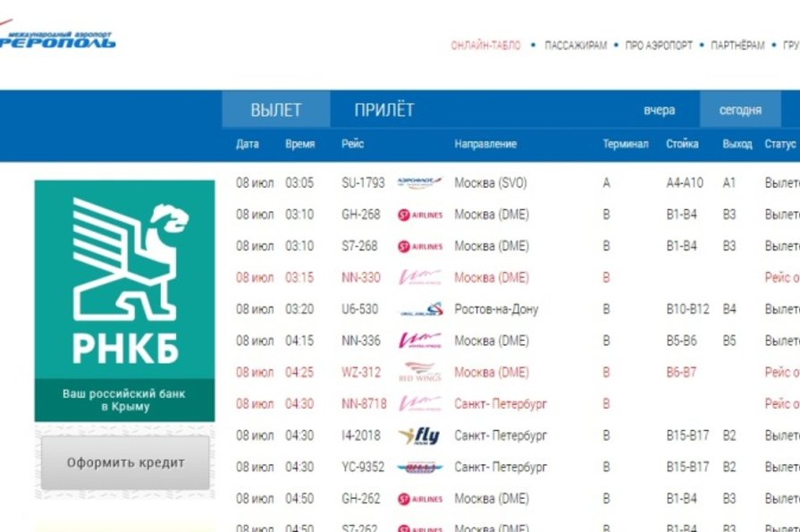800x532 pixels.
Task: Click the airline logo for flight NN-336
Action: [419, 341]
